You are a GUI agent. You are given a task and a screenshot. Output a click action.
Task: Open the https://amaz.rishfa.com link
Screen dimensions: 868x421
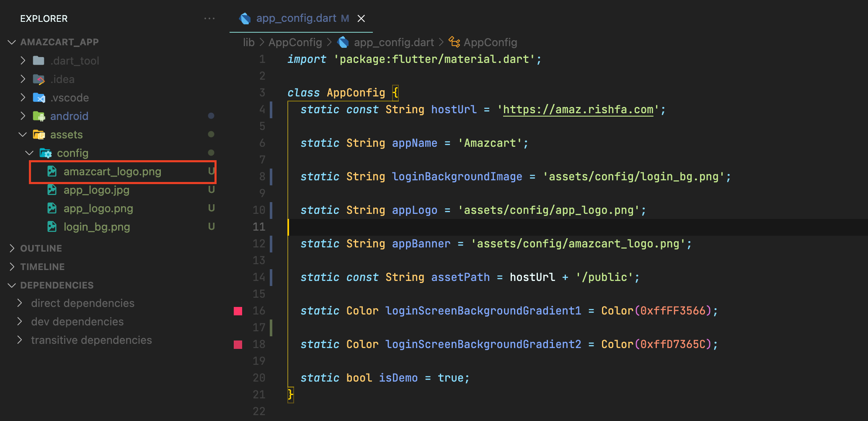click(578, 109)
